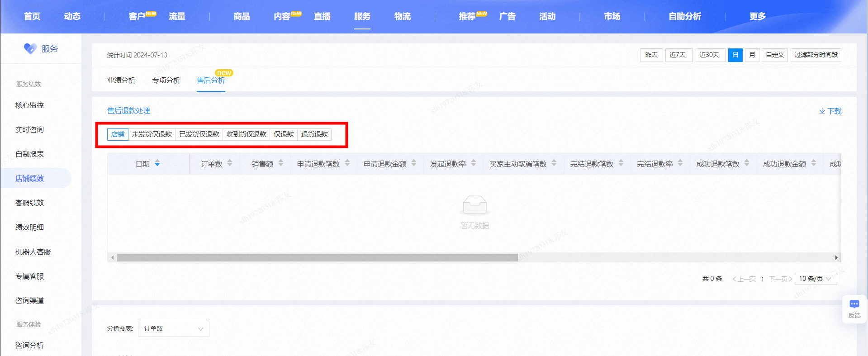Open 咨询渠道 in the sidebar
Viewport: 868px width, 356px height.
point(30,300)
